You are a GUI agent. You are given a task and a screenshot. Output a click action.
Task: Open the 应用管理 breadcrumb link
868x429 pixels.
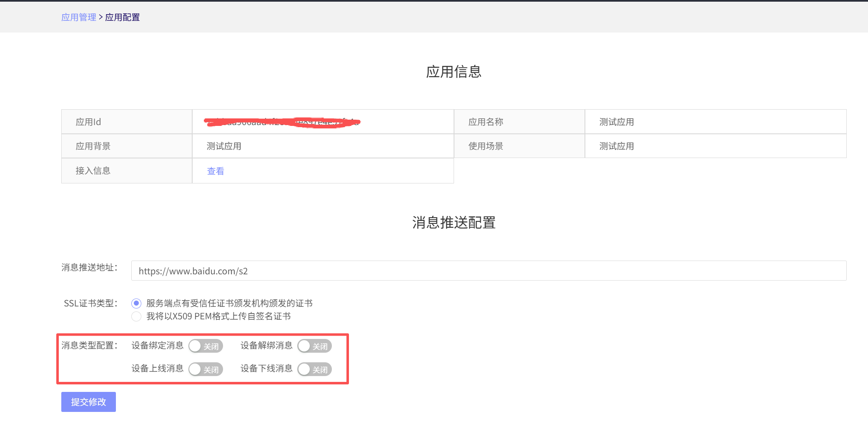click(x=78, y=17)
